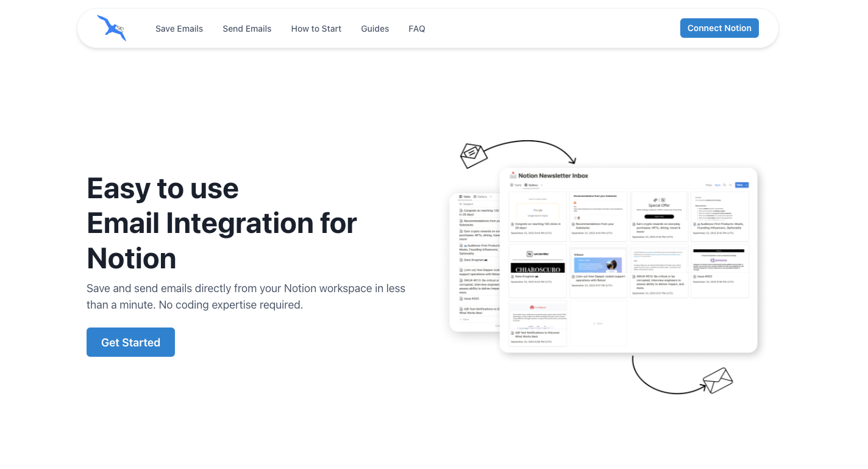Click the Notion N logo on the Let's Get Nifty card
868x469 pixels.
coord(528,252)
